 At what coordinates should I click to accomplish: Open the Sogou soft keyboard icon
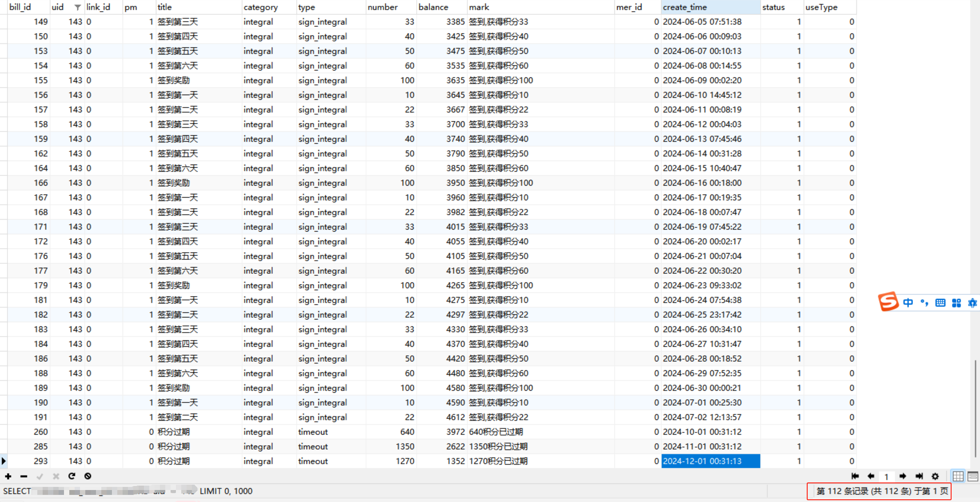[x=940, y=303]
